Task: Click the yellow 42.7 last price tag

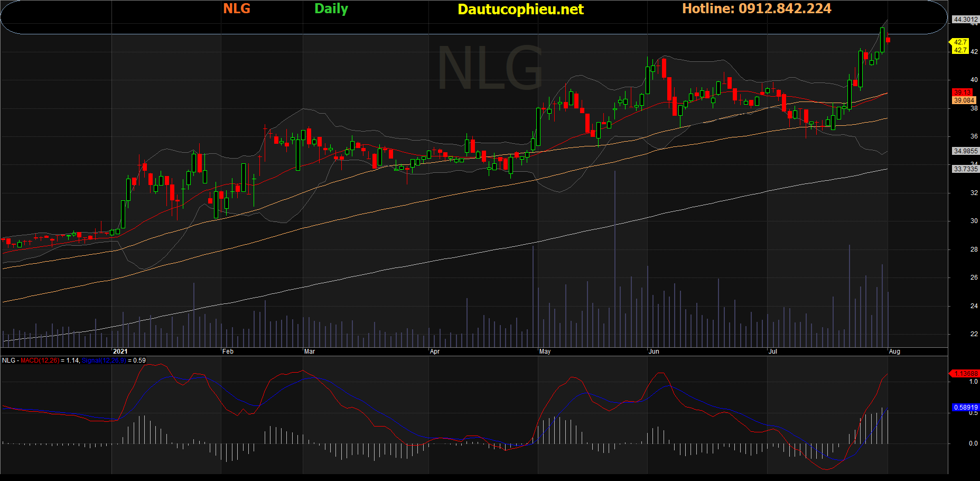Action: (x=960, y=42)
